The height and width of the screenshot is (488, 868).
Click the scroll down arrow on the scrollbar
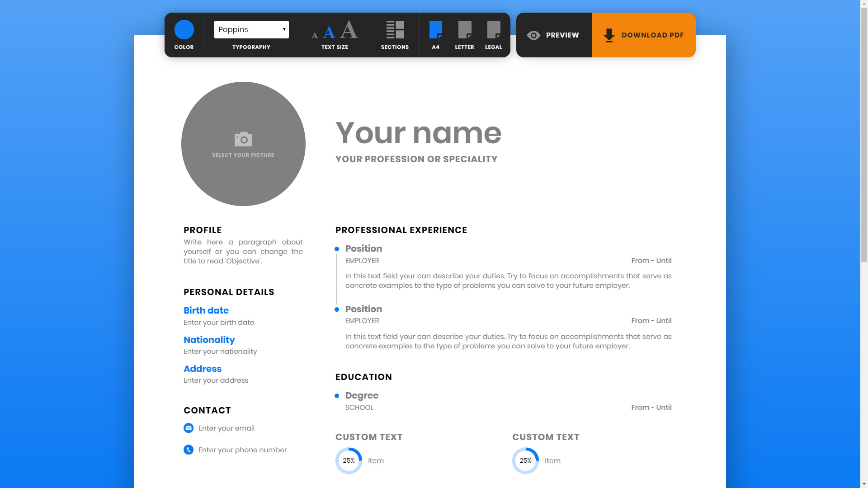864,484
